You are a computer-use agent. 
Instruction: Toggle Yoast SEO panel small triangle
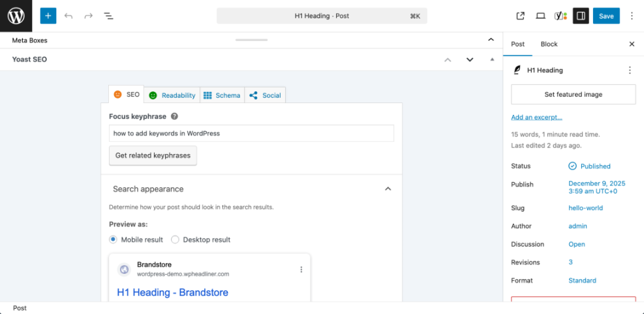pos(492,59)
